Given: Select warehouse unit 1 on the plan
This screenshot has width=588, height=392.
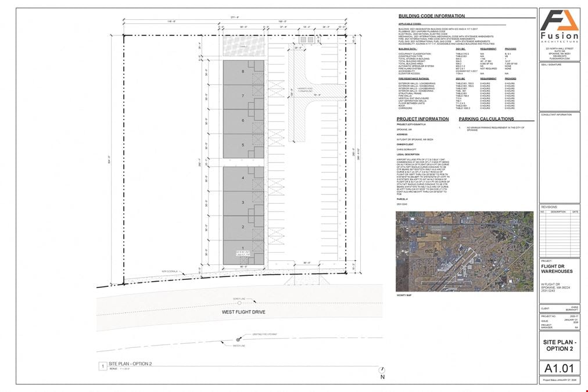Looking at the screenshot, I should tap(243, 252).
